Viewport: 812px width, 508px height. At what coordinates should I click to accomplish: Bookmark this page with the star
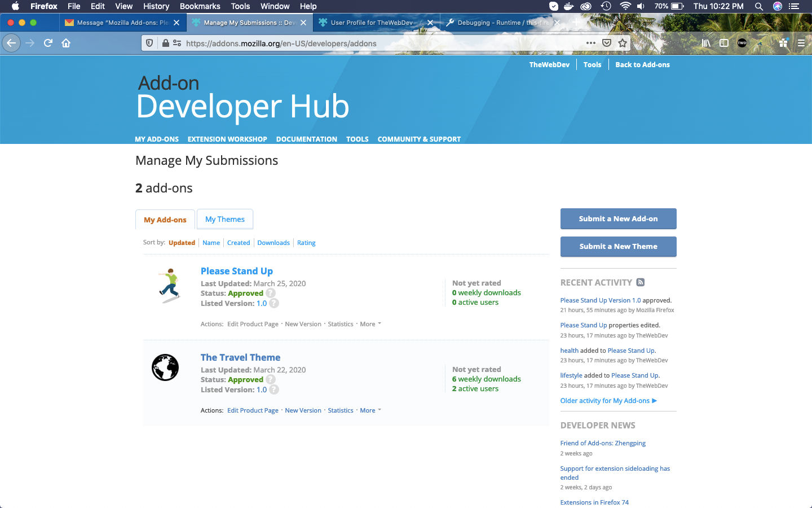(x=623, y=43)
